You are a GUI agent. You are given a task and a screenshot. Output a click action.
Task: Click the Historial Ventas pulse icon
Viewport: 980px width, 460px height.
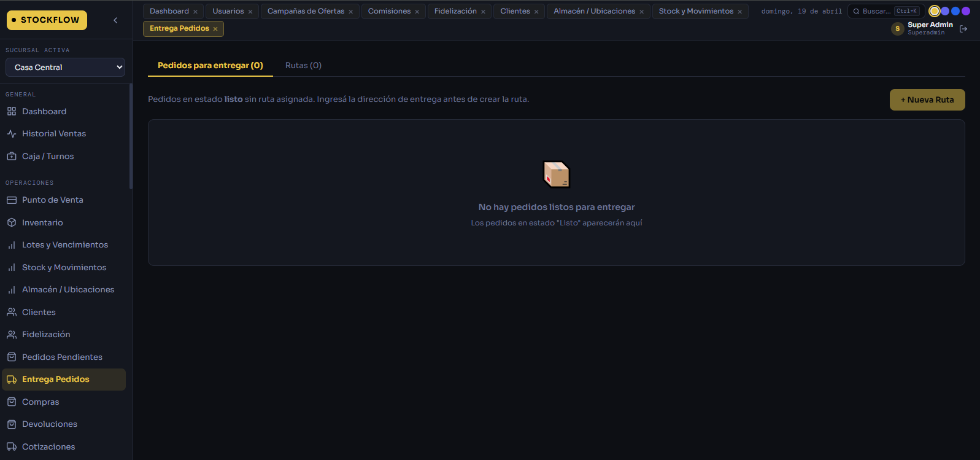[12, 134]
